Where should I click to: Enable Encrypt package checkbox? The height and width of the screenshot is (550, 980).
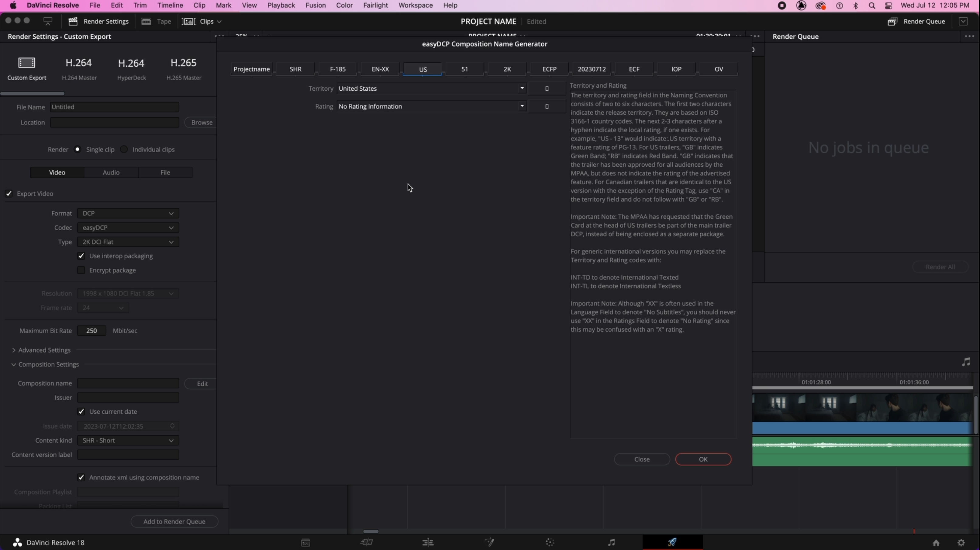point(81,270)
